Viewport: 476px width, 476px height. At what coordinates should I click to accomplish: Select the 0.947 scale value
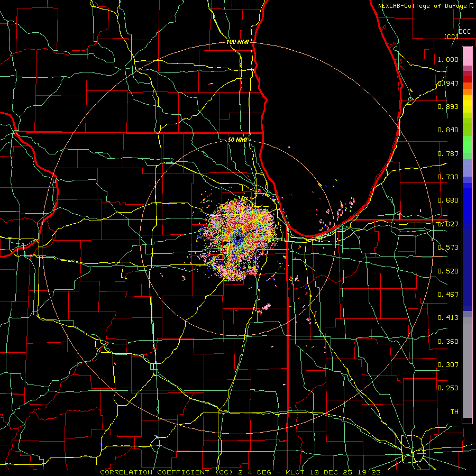click(448, 83)
